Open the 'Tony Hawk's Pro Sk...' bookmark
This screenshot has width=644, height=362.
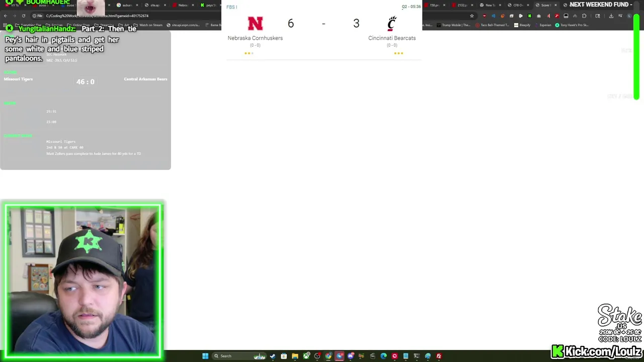pyautogui.click(x=572, y=25)
